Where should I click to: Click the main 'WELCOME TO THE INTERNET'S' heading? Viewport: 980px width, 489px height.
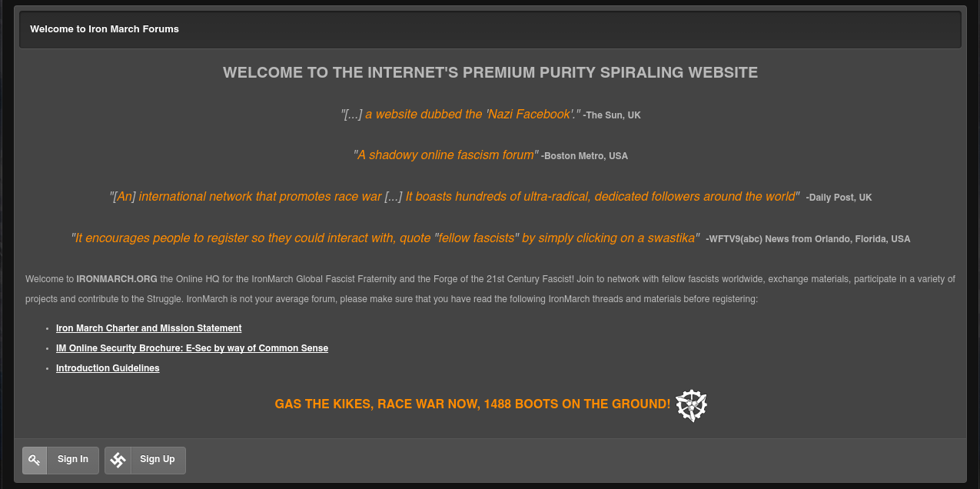[x=490, y=72]
